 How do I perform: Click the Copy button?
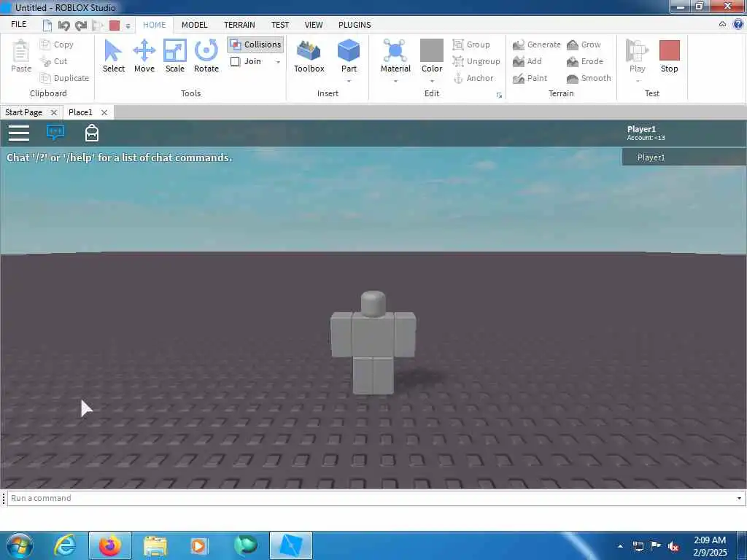pyautogui.click(x=57, y=44)
